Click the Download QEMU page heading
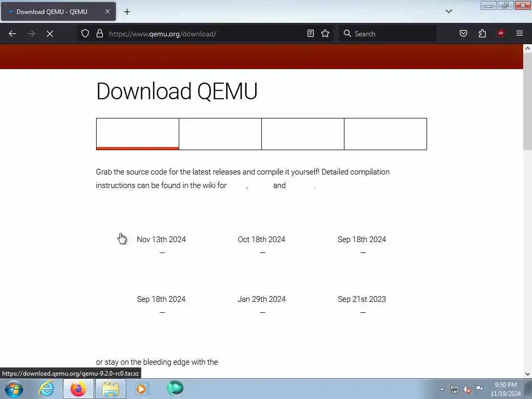Image resolution: width=532 pixels, height=399 pixels. (x=177, y=91)
